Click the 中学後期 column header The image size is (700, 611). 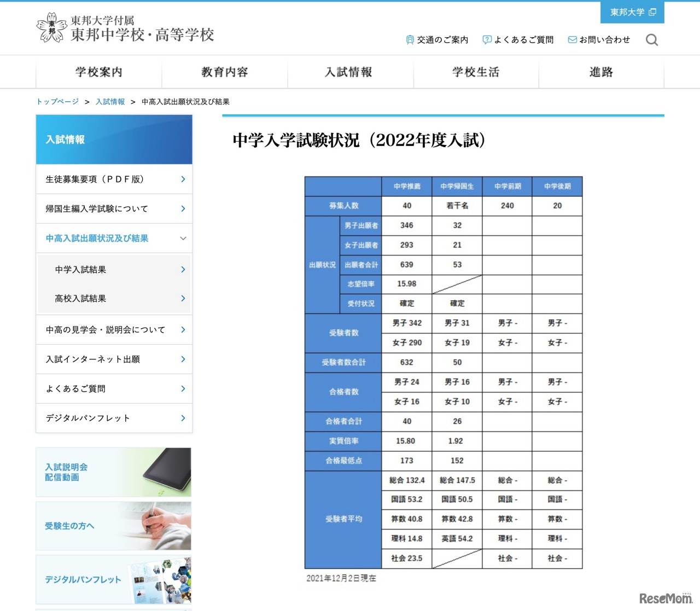coord(557,187)
